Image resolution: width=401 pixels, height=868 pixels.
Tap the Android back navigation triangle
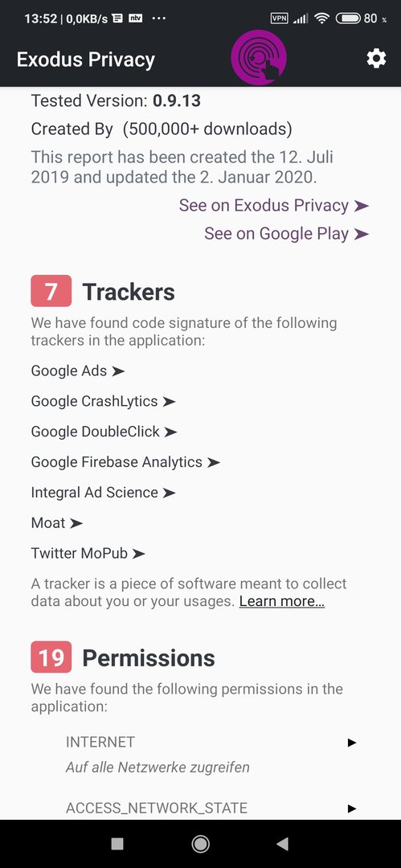tap(283, 844)
